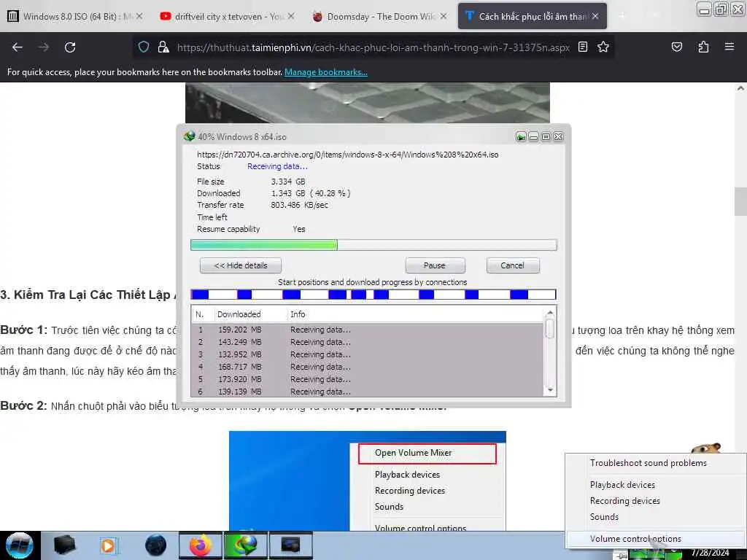
Task: Click the Hide details button
Action: 241,265
